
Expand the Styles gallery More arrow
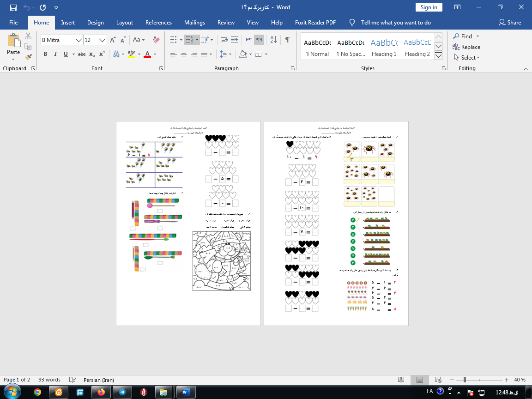click(439, 56)
